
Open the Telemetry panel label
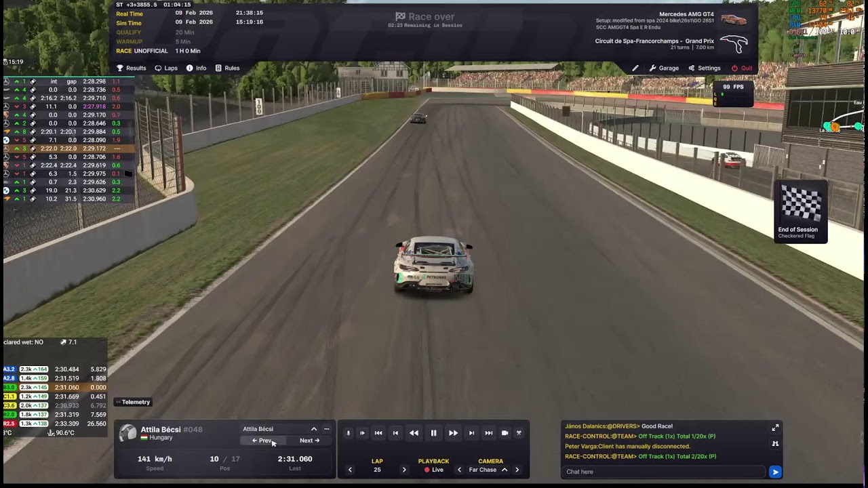tap(132, 402)
